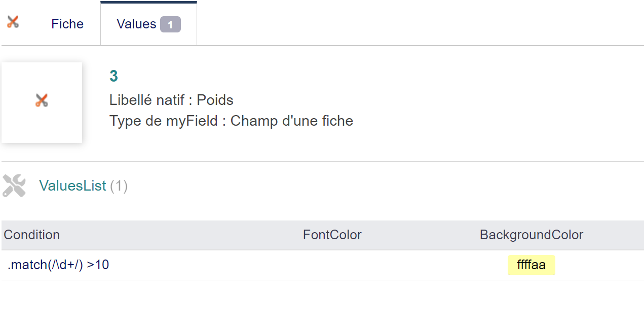Image resolution: width=644 pixels, height=332 pixels.
Task: Open the record thumbnail with tools icon
Action: pyautogui.click(x=42, y=102)
